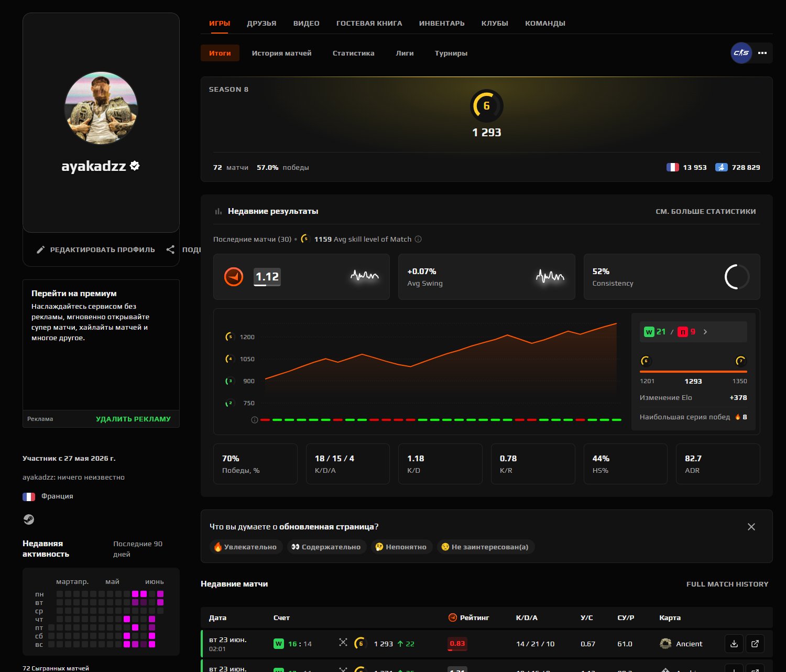Click the crossed swords icon in first match row

coord(343,643)
